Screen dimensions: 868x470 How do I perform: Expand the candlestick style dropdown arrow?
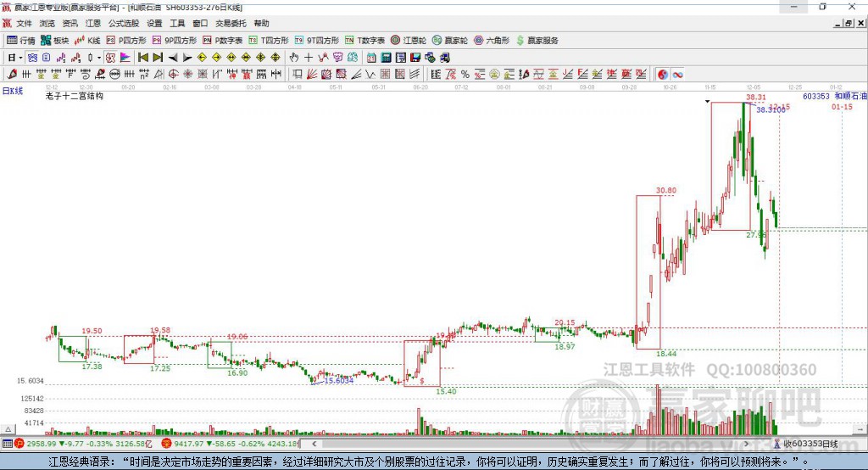coord(99,58)
